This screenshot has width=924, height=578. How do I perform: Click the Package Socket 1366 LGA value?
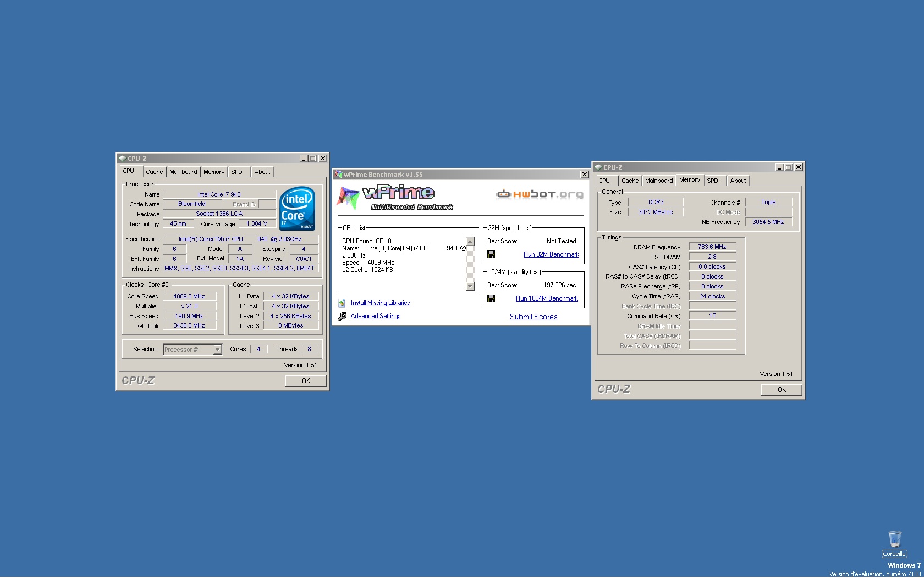[x=219, y=214]
